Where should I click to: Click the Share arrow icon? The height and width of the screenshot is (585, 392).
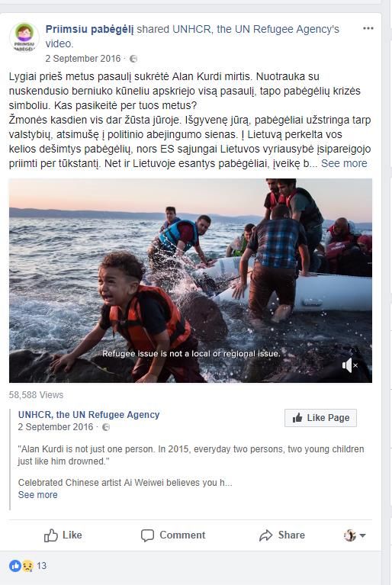[265, 535]
